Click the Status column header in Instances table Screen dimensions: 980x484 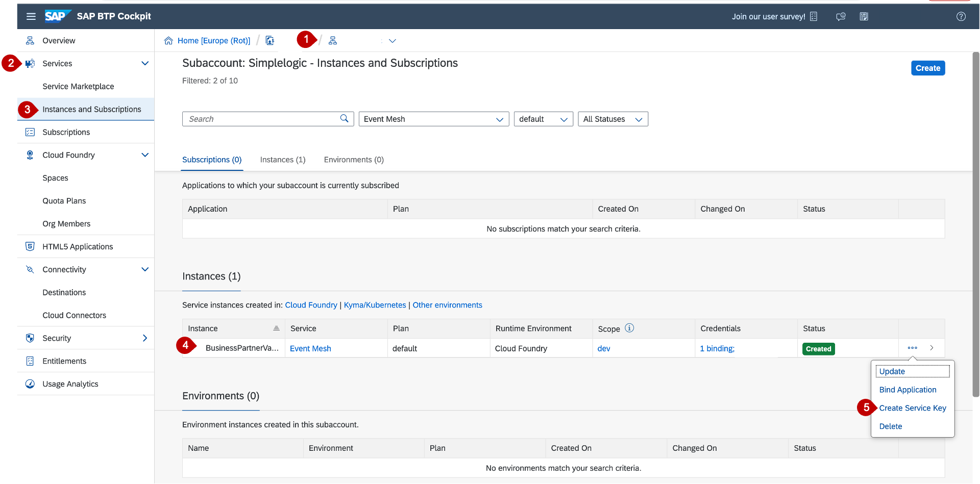coord(814,328)
